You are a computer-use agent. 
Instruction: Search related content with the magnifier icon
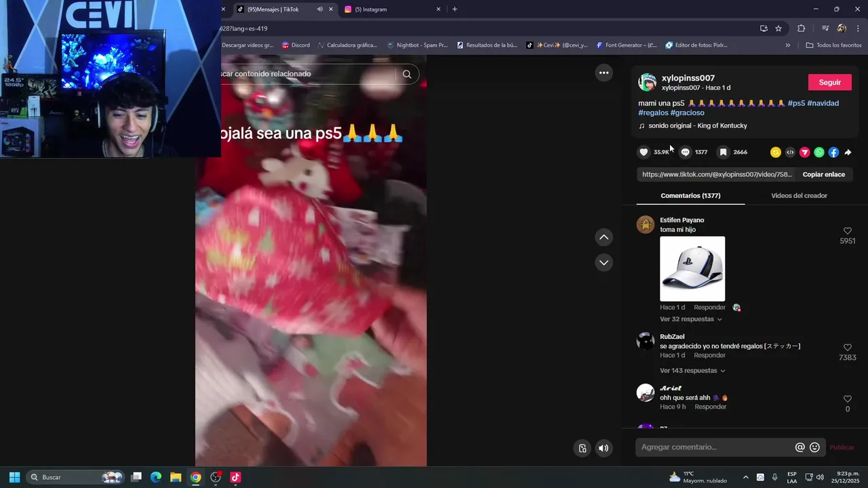click(x=407, y=74)
